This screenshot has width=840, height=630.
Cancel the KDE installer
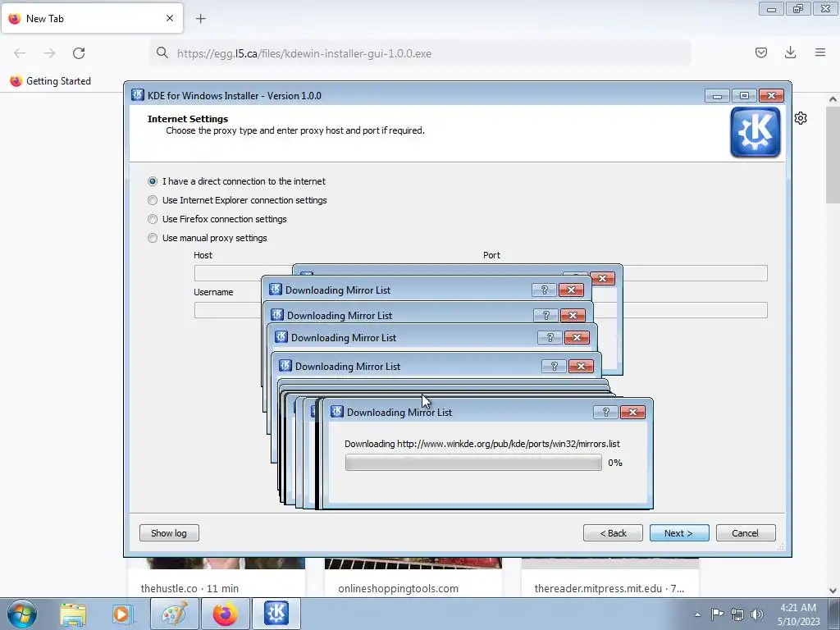pyautogui.click(x=746, y=533)
